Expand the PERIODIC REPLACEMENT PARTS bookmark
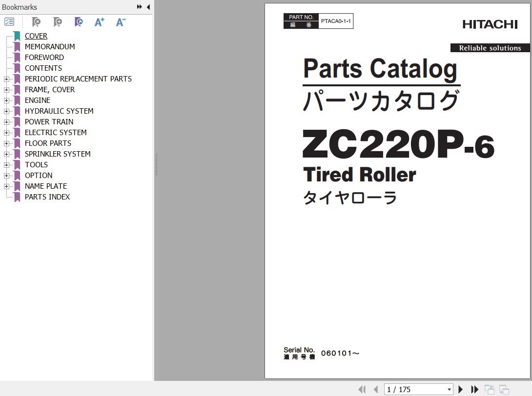The image size is (532, 396). (x=6, y=79)
